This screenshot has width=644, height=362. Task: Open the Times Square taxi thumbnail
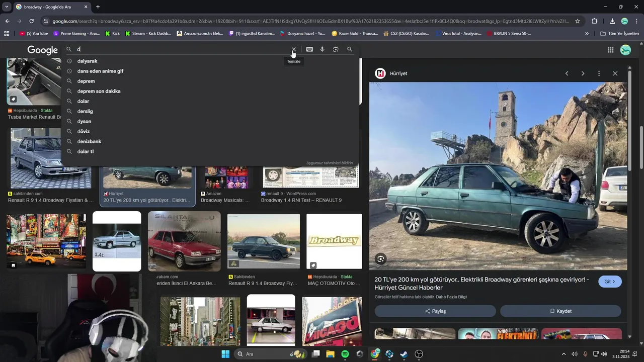point(46,241)
